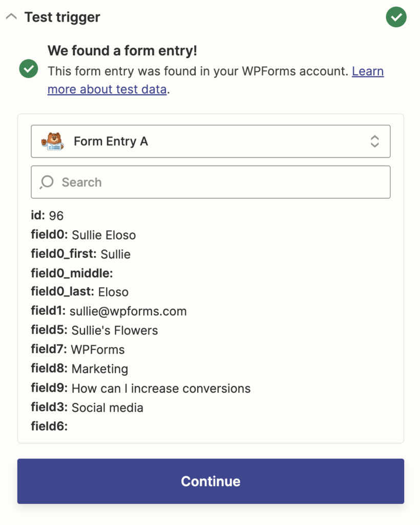Focus the Search input field

(x=220, y=182)
